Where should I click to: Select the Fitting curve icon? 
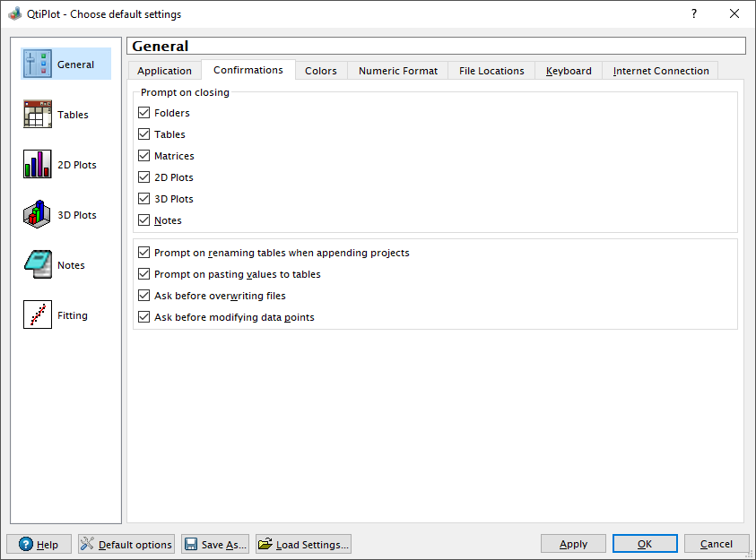coord(38,315)
